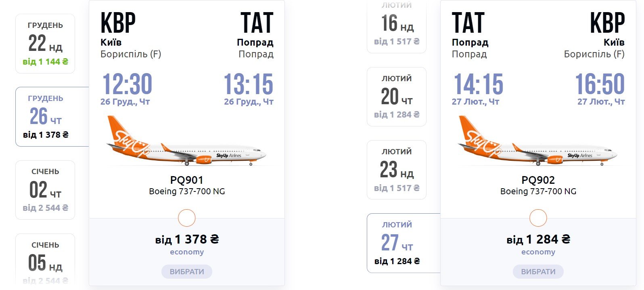The image size is (644, 290).
Task: Choose the Лютий 20 чт return date
Action: pos(397,97)
